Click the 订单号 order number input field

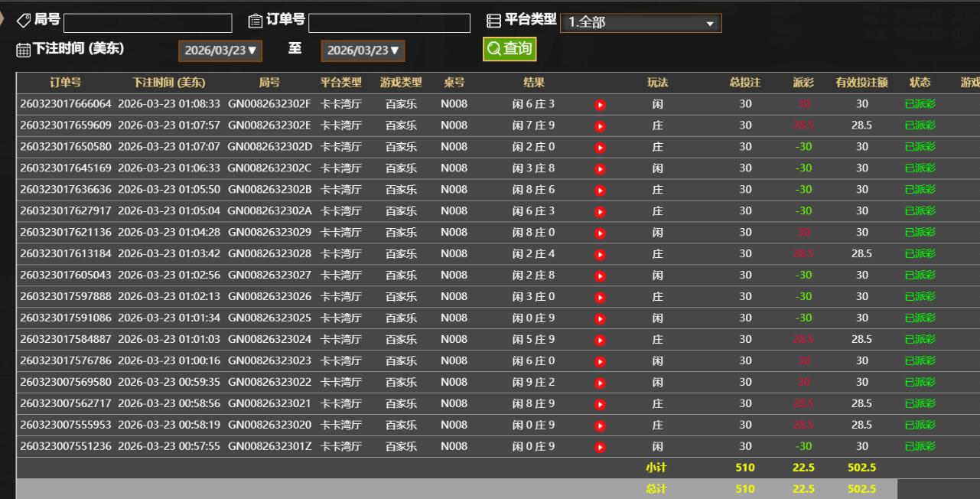pyautogui.click(x=389, y=23)
